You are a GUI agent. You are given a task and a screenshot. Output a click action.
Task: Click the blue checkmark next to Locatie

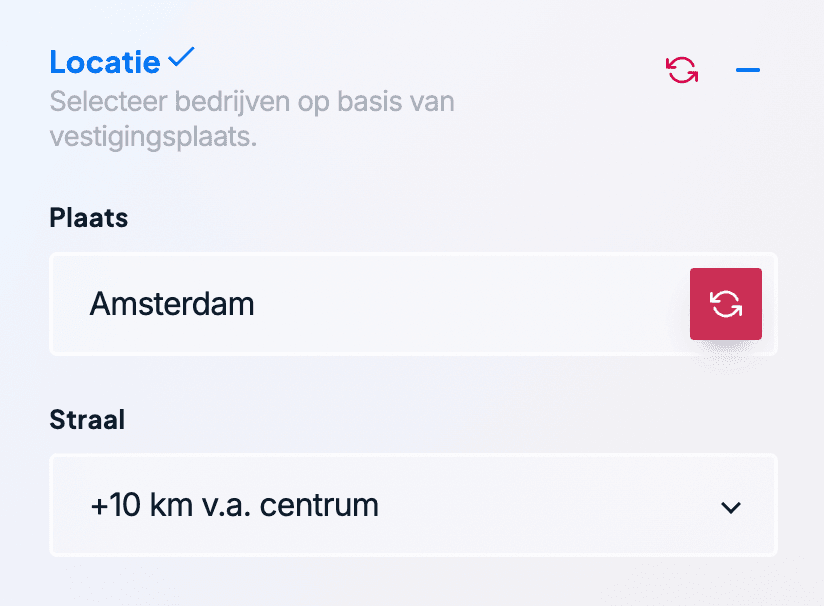pos(181,59)
